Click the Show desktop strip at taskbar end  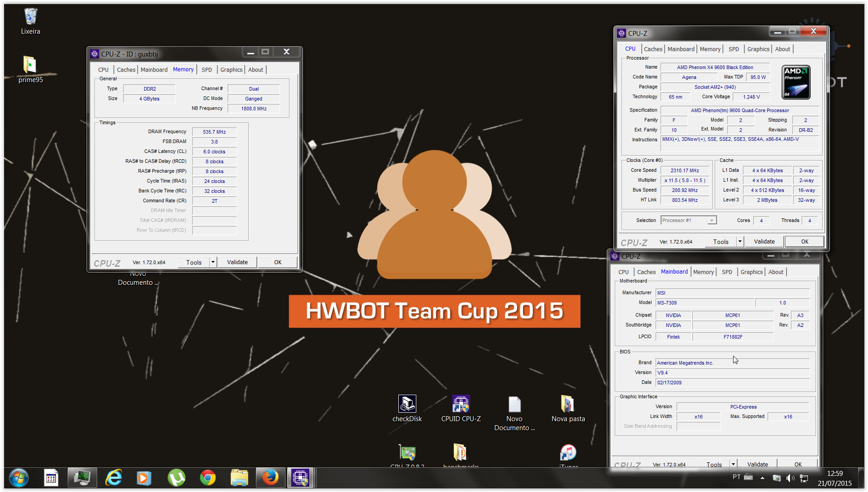click(861, 478)
